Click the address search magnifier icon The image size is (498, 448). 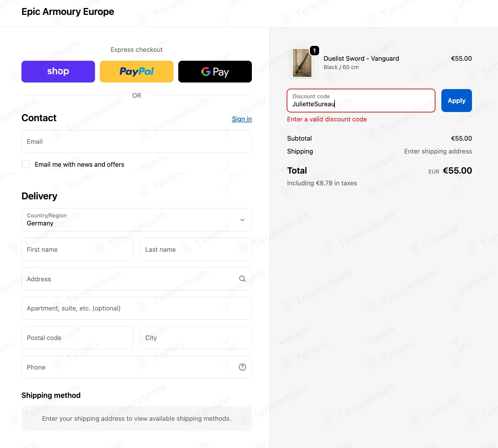tap(242, 279)
